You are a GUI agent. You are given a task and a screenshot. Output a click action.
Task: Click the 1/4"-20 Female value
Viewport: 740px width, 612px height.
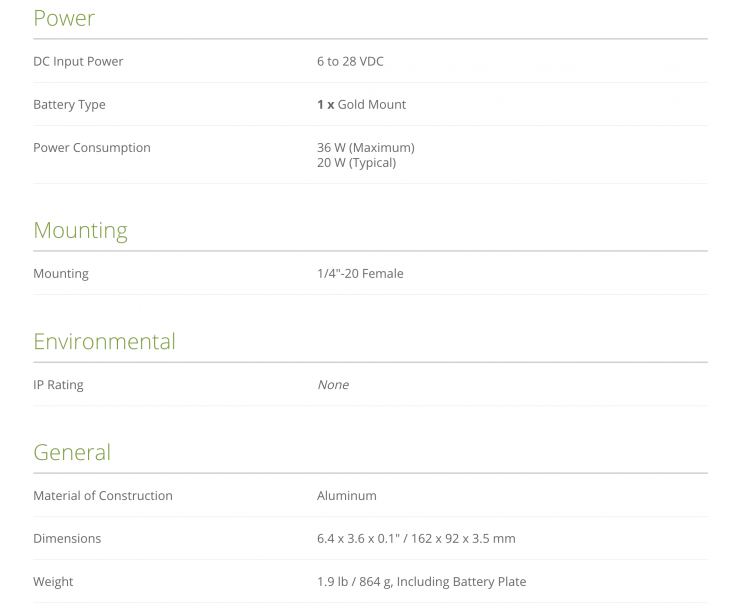[x=360, y=274]
